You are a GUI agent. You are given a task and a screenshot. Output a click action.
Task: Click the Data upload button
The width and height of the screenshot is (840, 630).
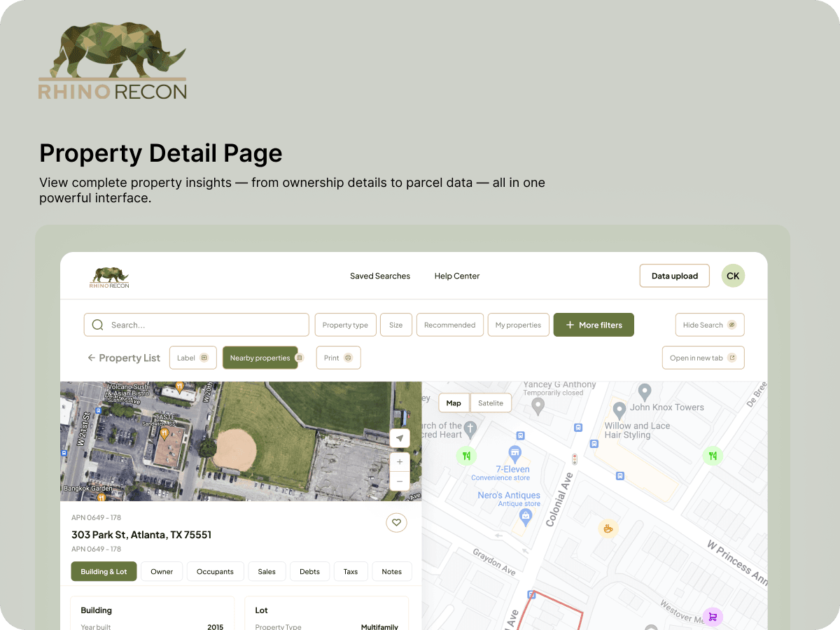675,276
